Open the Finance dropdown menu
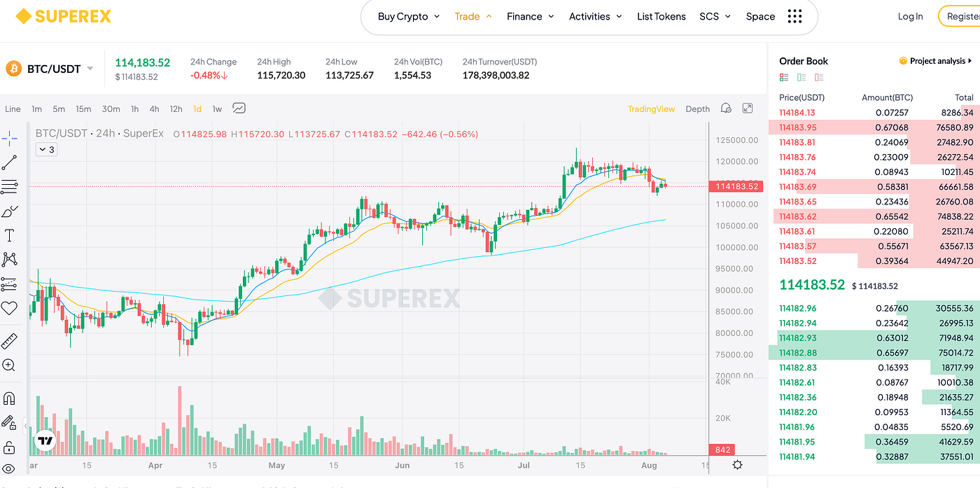Image resolution: width=980 pixels, height=488 pixels. click(x=531, y=16)
